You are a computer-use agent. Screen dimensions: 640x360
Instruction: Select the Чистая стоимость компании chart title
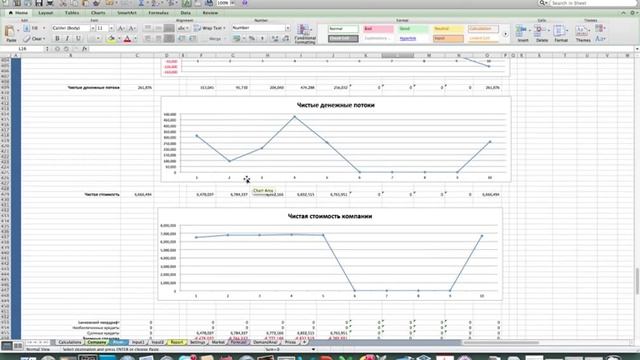tap(330, 216)
